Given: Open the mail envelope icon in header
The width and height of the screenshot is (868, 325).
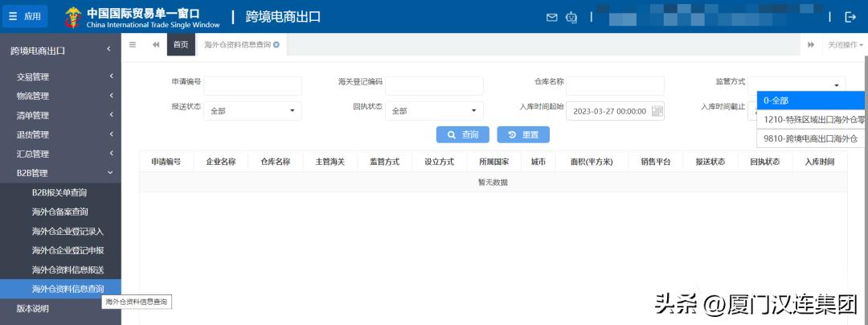Looking at the screenshot, I should 551,17.
